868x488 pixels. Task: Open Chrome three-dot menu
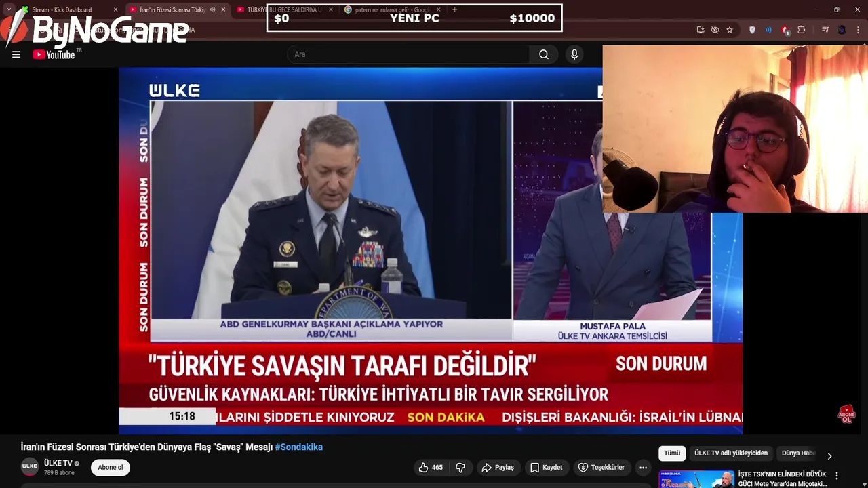click(x=858, y=30)
